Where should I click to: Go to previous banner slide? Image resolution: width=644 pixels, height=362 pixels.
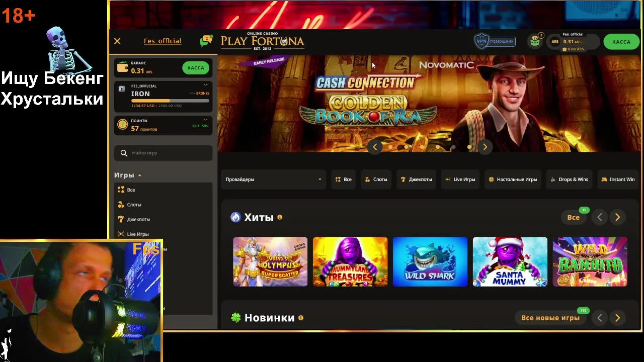(375, 147)
